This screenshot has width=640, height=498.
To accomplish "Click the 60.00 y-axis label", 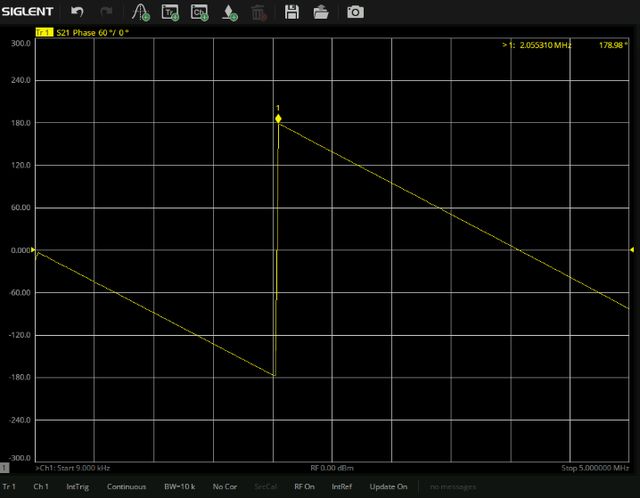I will pyautogui.click(x=20, y=207).
